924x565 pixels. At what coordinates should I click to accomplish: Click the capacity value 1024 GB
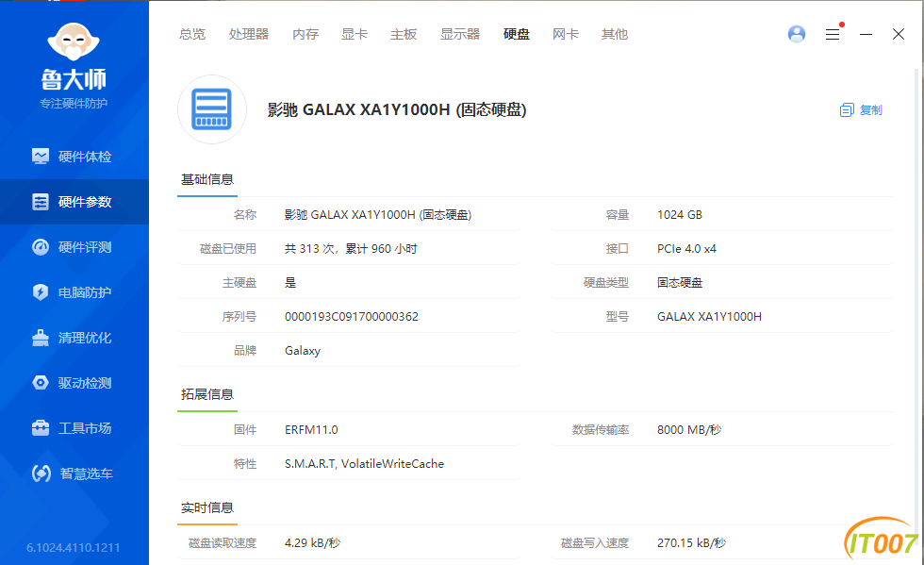(x=680, y=215)
